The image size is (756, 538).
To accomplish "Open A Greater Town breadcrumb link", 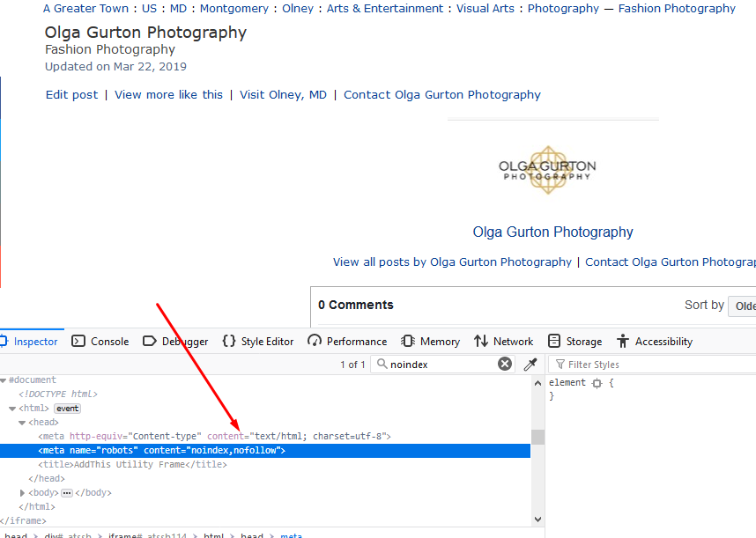I will 85,9.
